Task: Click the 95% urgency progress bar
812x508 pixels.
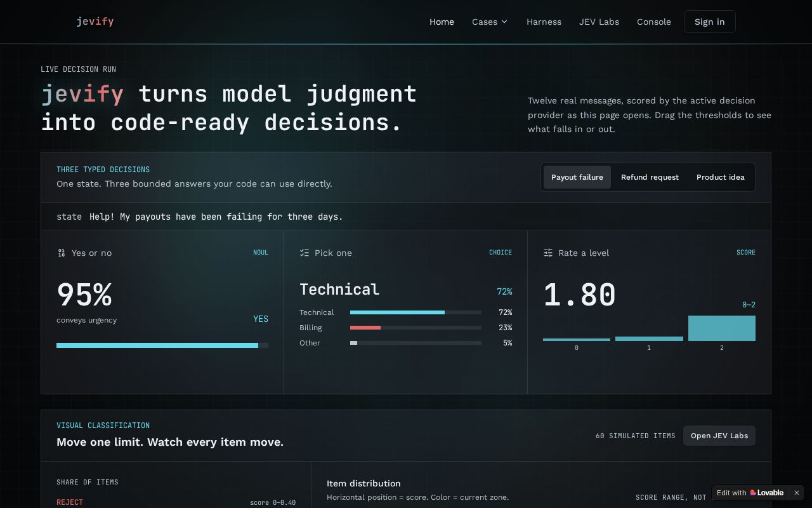Action: tap(162, 345)
